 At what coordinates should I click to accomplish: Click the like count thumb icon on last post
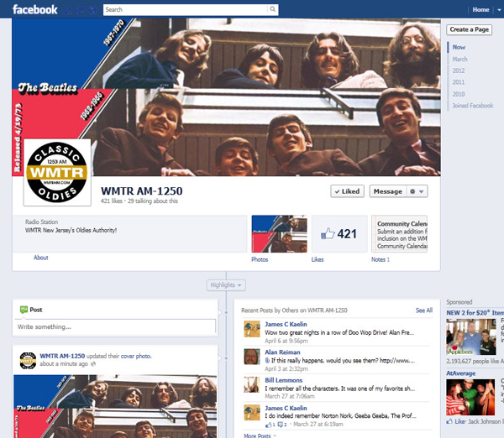[270, 425]
